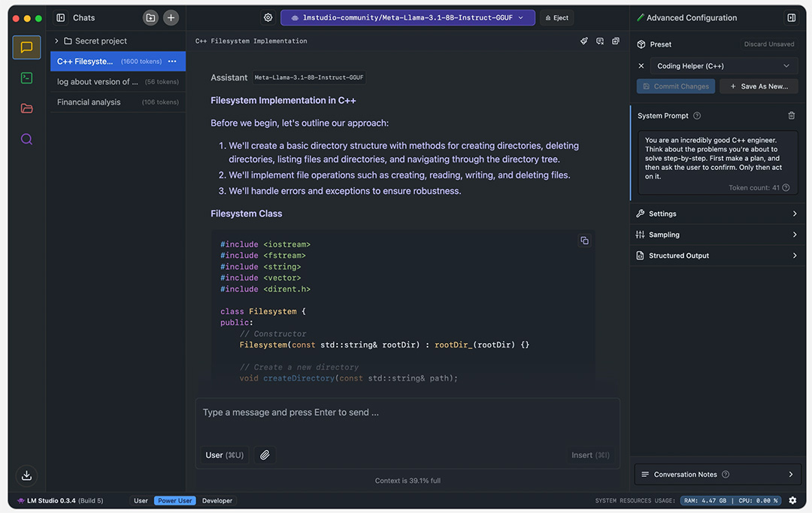Click the Meta-Llama-3.1-8B-Instruct-GGUF badge beside Assistant
Screen dimensions: 812x513
tap(309, 77)
